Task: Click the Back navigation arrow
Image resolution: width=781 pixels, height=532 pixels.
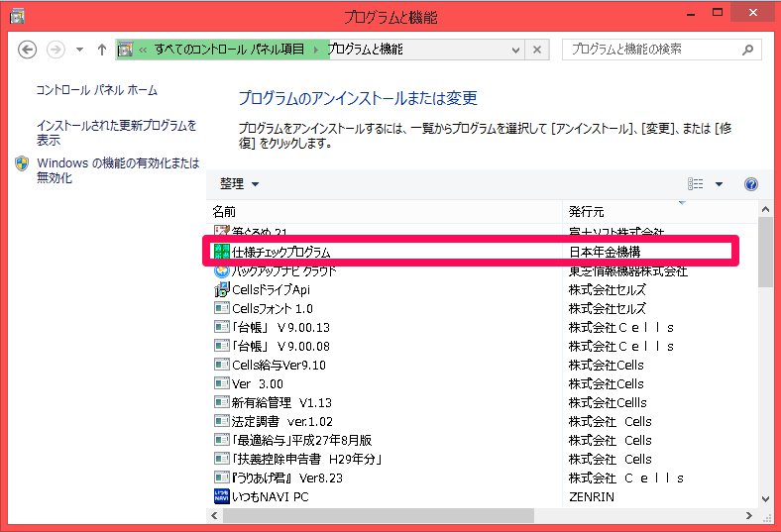Action: (27, 50)
